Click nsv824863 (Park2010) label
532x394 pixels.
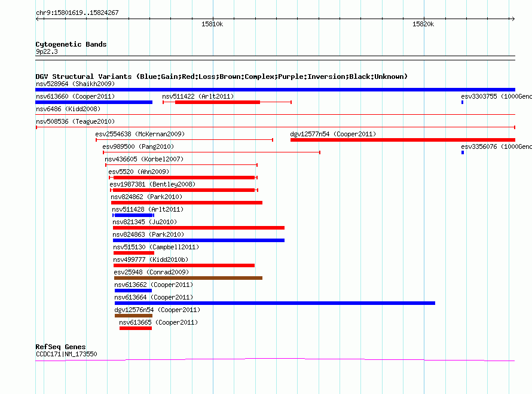coord(148,234)
